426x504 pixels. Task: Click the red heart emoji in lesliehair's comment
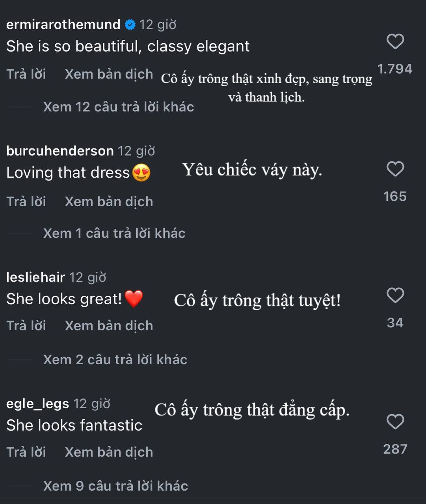point(134,299)
